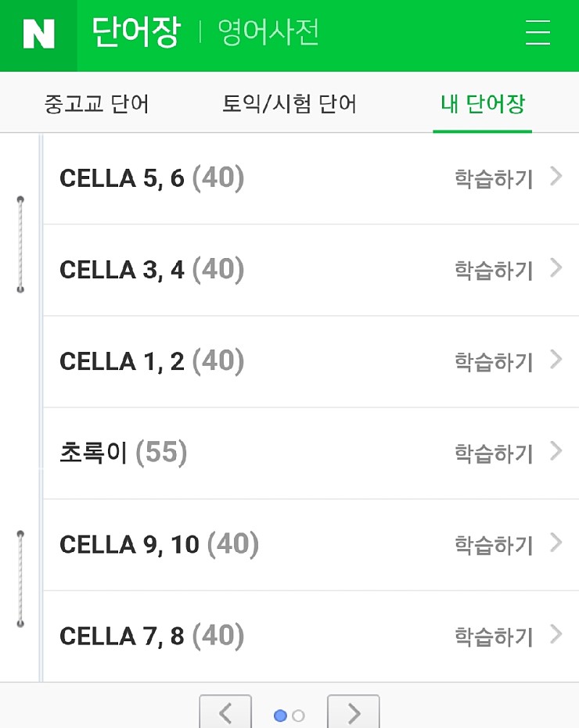579x728 pixels.
Task: Open CELLA 1, 2 chevron arrow
Action: coord(556,360)
